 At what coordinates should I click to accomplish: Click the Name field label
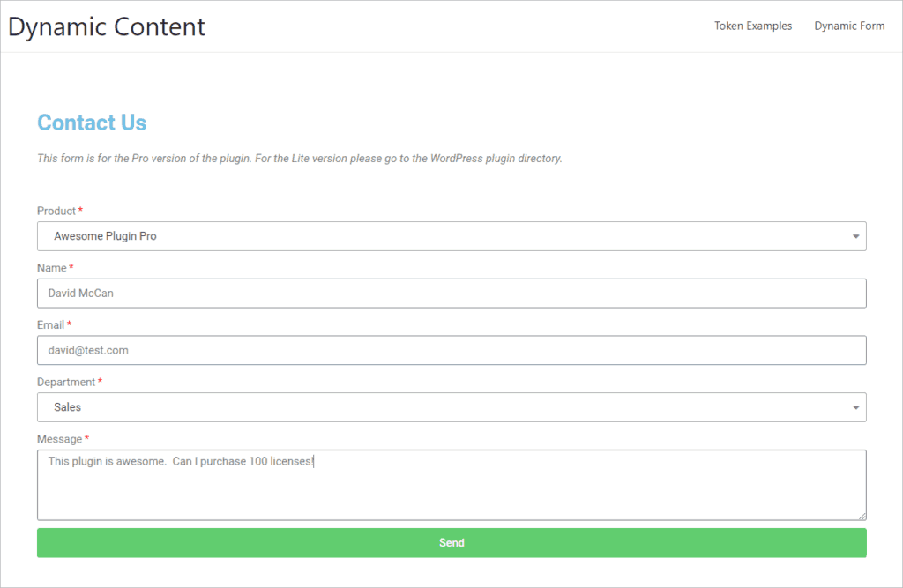click(51, 268)
